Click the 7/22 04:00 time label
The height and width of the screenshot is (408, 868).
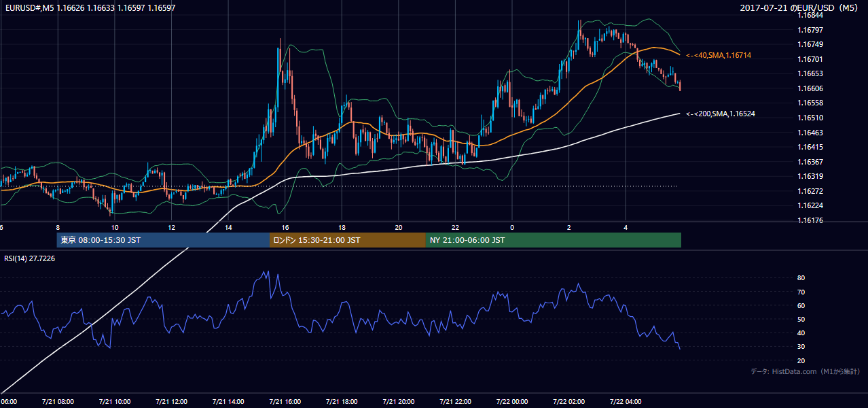[625, 401]
